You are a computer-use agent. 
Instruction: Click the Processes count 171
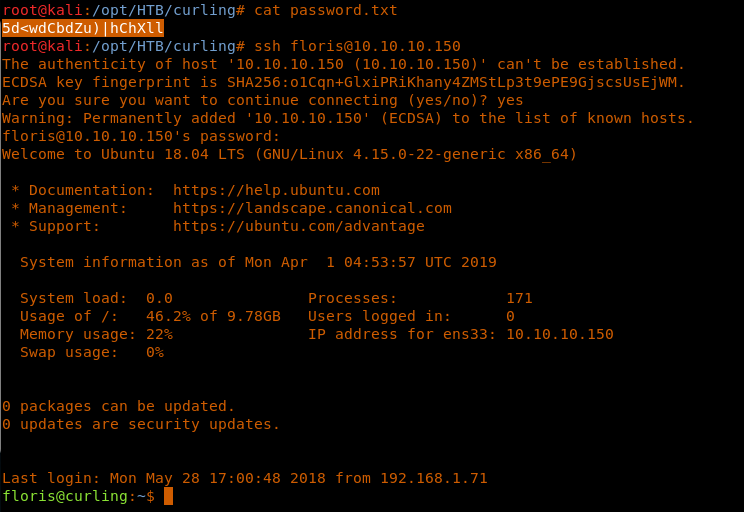(x=519, y=298)
